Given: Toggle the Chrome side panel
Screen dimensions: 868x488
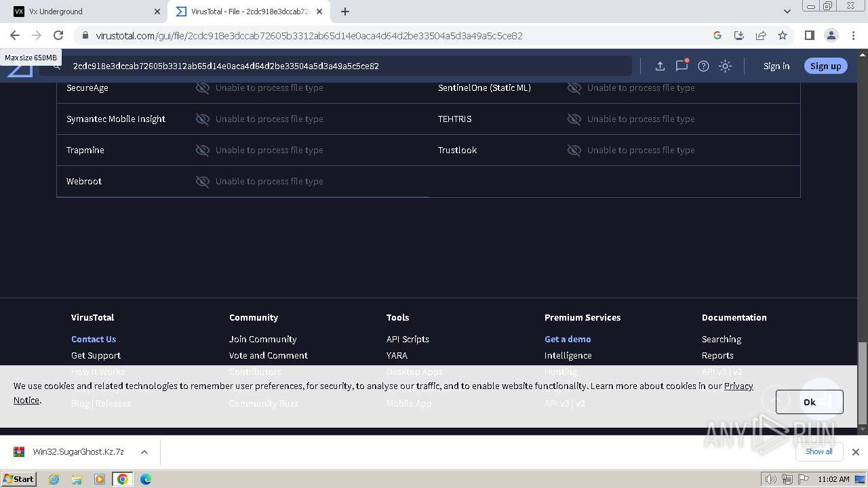Looking at the screenshot, I should point(809,35).
